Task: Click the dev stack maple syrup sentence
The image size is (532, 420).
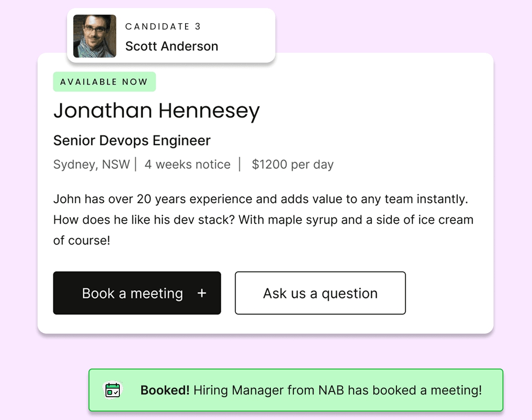Action: tap(263, 220)
